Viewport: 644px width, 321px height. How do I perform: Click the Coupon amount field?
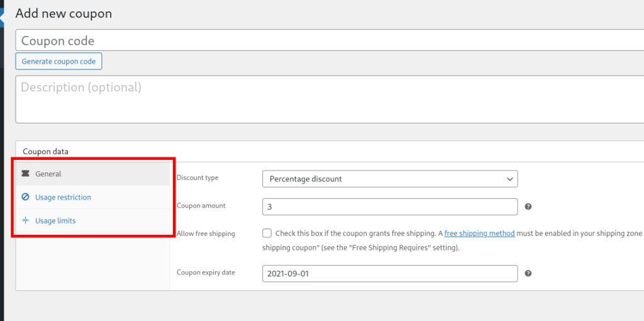point(390,206)
